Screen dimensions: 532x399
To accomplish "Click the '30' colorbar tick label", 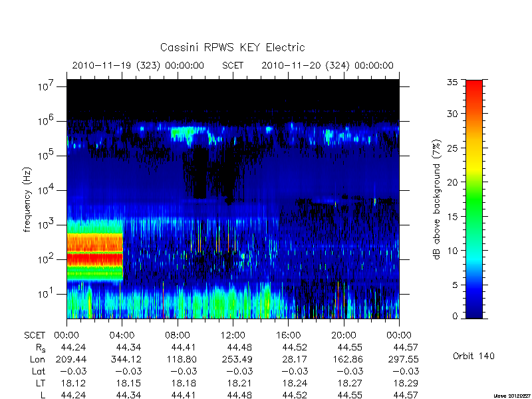I will click(452, 114).
